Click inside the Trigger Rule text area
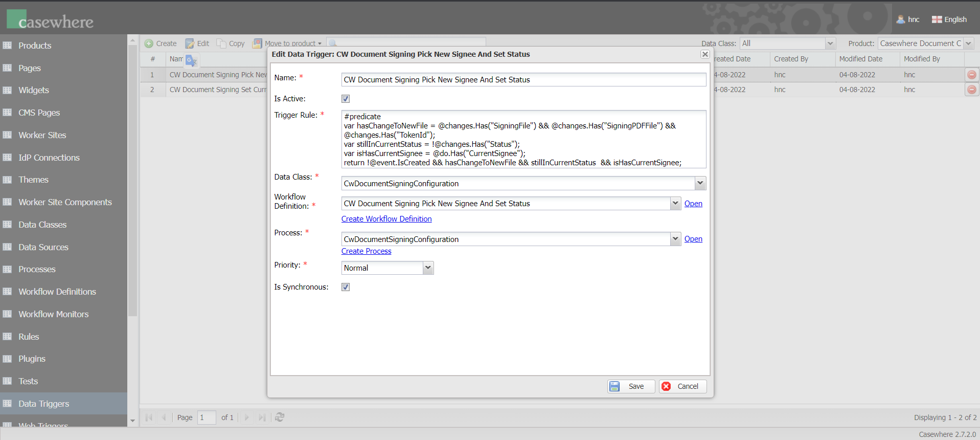This screenshot has height=440, width=980. (x=523, y=139)
